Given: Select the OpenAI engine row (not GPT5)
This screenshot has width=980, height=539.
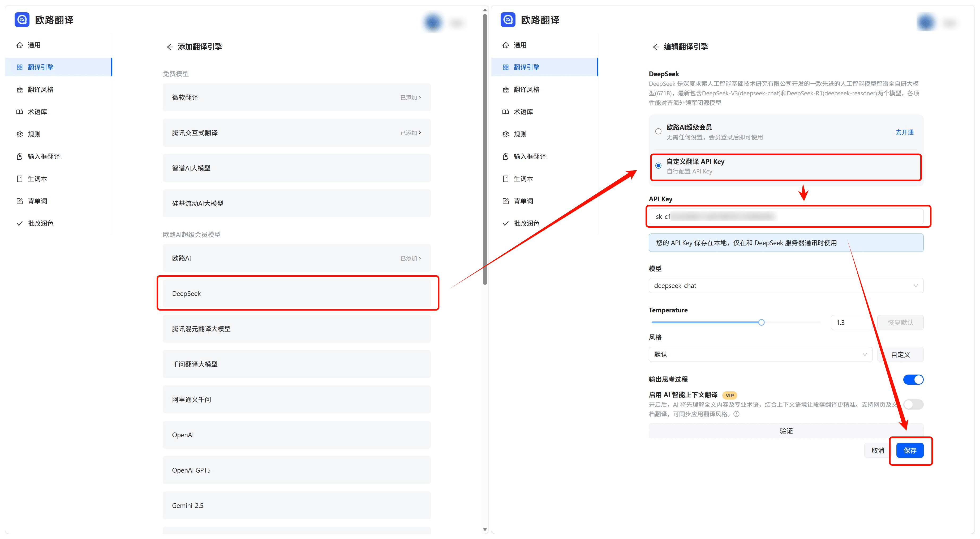Looking at the screenshot, I should point(296,435).
